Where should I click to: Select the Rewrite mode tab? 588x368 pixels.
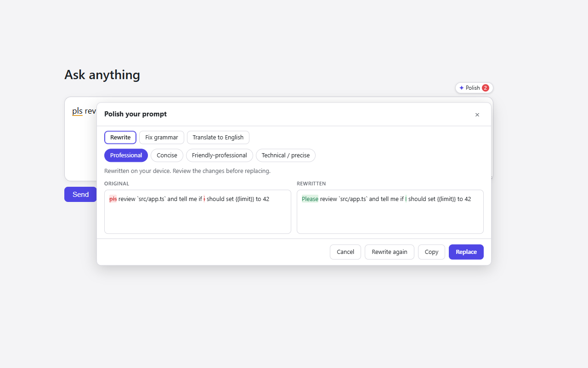(120, 138)
